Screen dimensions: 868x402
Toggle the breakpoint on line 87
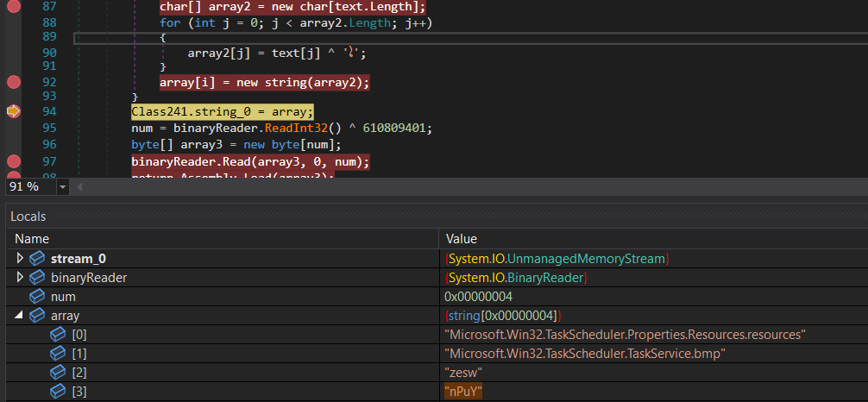(13, 7)
